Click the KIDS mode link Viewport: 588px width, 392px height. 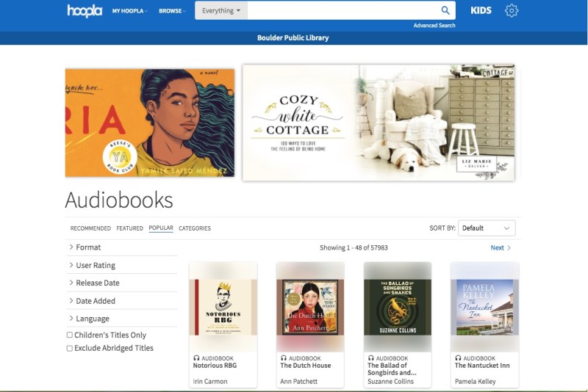click(x=481, y=10)
